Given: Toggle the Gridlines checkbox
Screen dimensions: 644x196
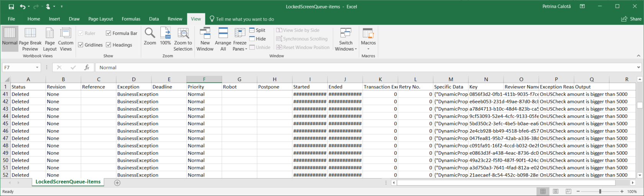Looking at the screenshot, I should point(81,45).
